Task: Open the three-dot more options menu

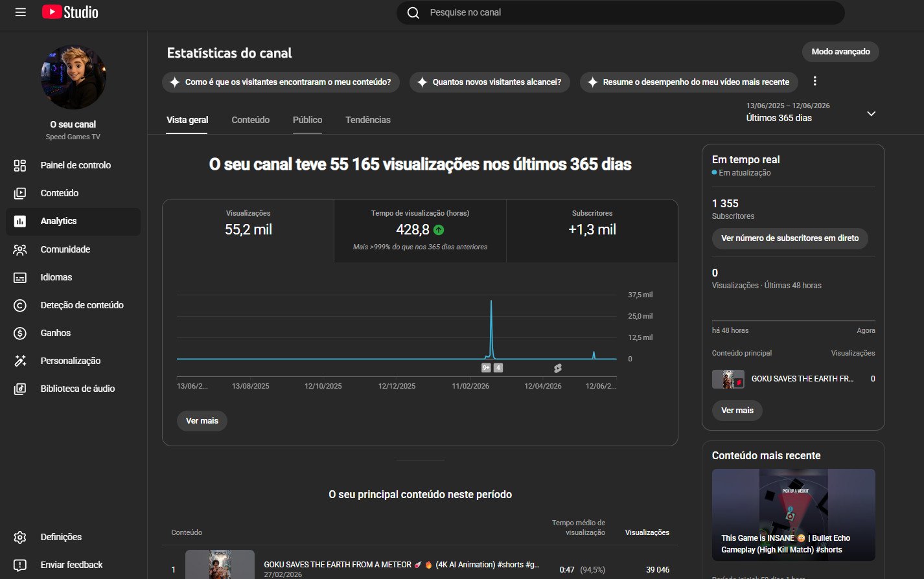Action: click(815, 82)
